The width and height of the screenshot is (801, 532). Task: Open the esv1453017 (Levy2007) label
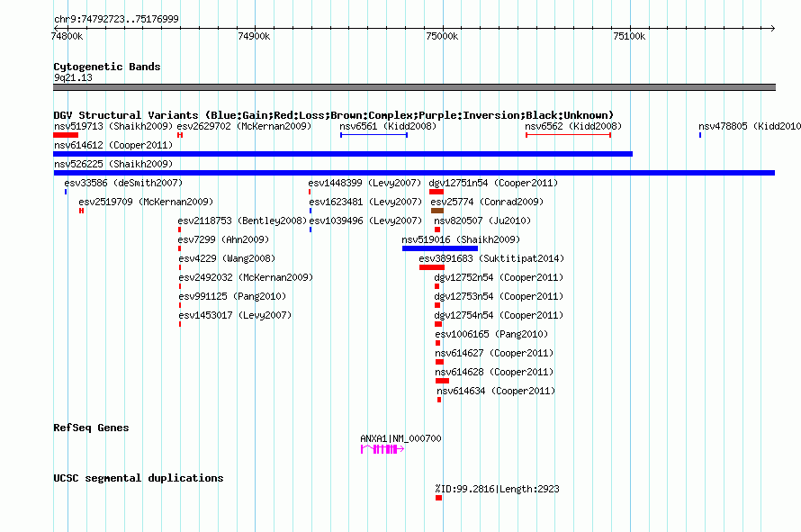[x=235, y=315]
